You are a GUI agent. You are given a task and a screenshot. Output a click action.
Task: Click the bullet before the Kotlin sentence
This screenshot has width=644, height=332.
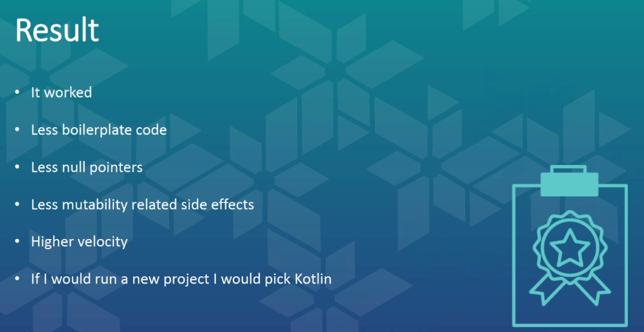tap(18, 279)
